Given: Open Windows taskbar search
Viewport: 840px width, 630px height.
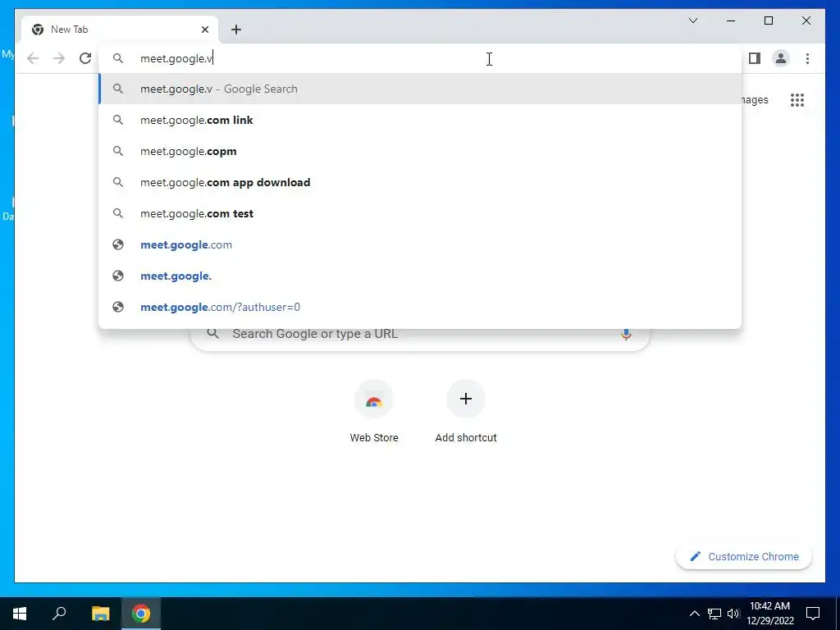Looking at the screenshot, I should pos(59,614).
